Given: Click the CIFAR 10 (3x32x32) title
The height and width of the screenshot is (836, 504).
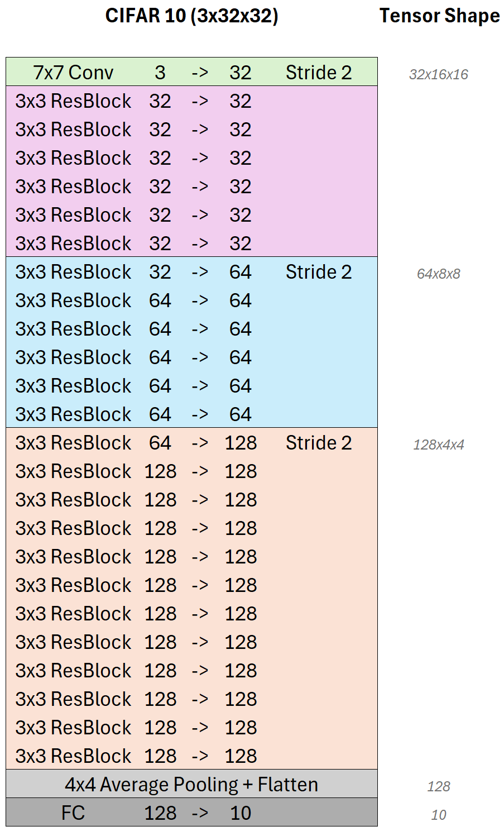Looking at the screenshot, I should 191,16.
